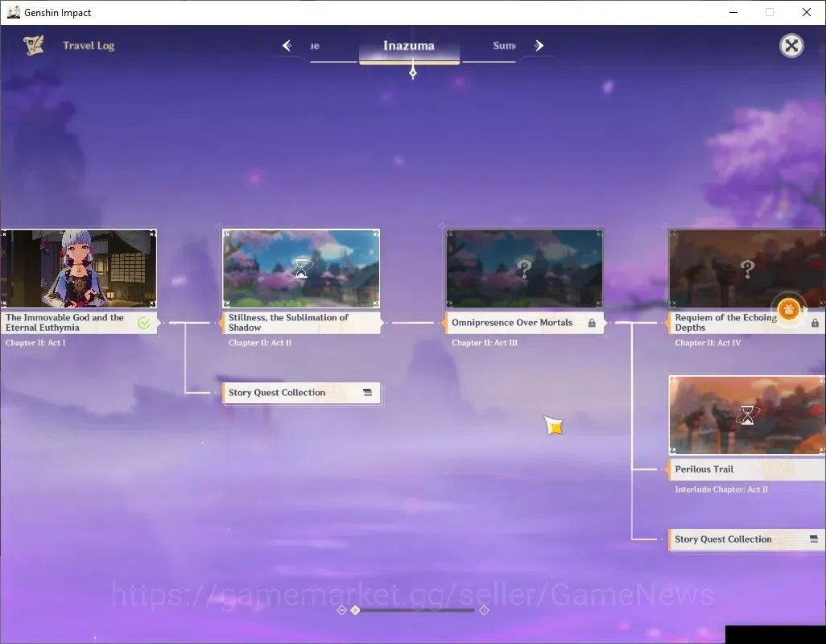Open the Perilous Trail thumbnail

(747, 415)
